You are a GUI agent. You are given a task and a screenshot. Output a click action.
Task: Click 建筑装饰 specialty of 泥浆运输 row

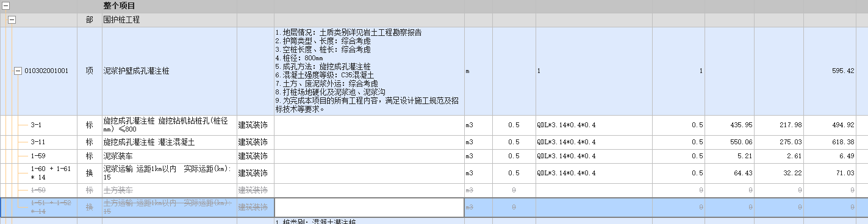(256, 173)
